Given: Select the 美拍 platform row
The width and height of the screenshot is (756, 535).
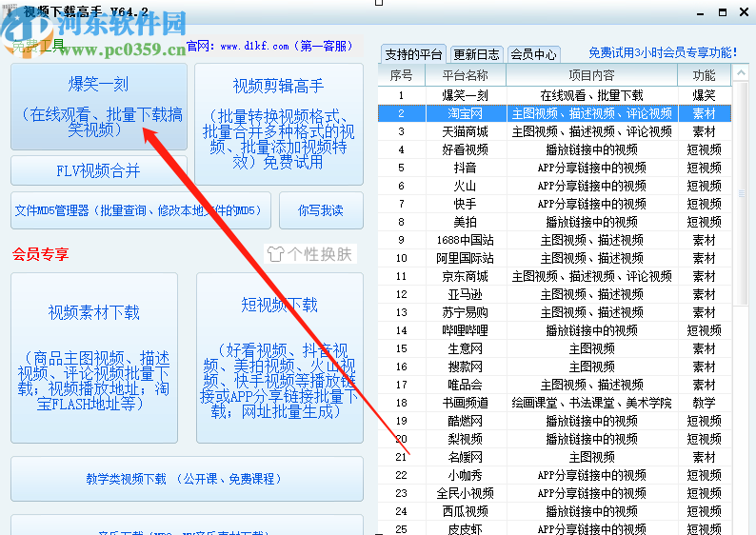Looking at the screenshot, I should coord(554,222).
